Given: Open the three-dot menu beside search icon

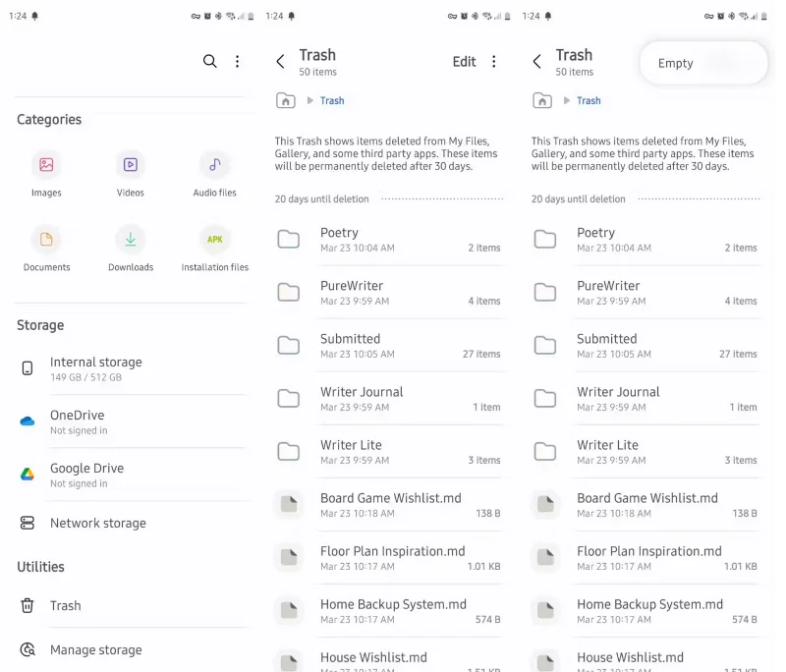Looking at the screenshot, I should tap(237, 61).
